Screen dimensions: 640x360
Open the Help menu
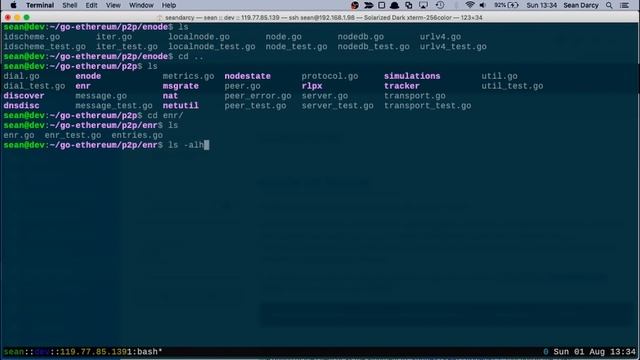point(169,5)
